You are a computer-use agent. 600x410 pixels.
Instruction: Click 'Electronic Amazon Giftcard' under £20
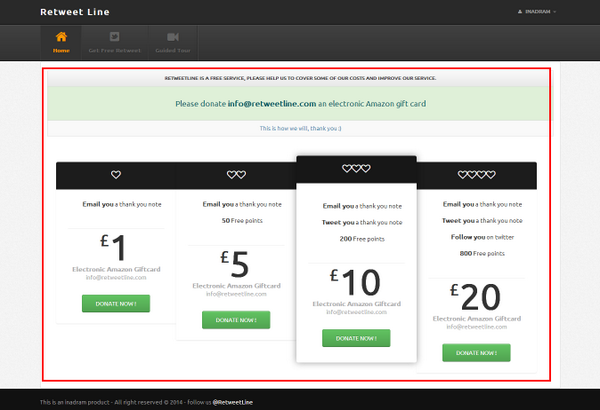[x=477, y=319]
